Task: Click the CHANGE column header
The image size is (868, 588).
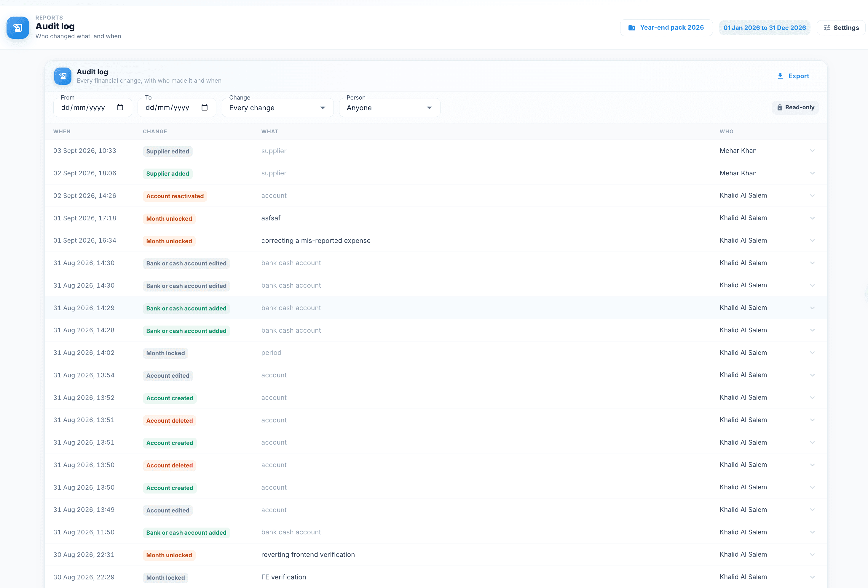Action: pyautogui.click(x=155, y=131)
